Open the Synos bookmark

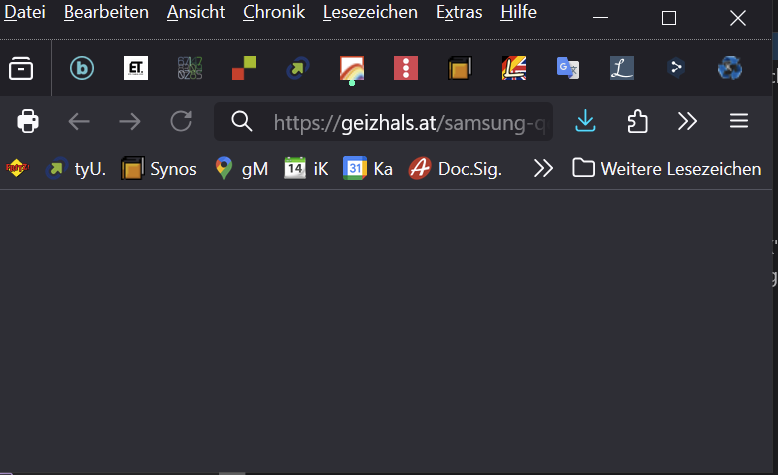159,169
